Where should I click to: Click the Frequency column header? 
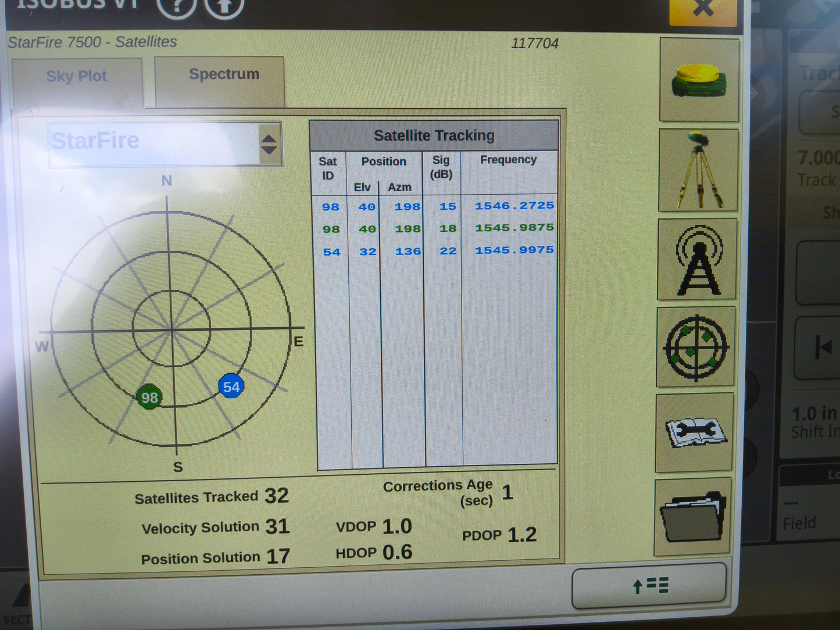coord(509,159)
